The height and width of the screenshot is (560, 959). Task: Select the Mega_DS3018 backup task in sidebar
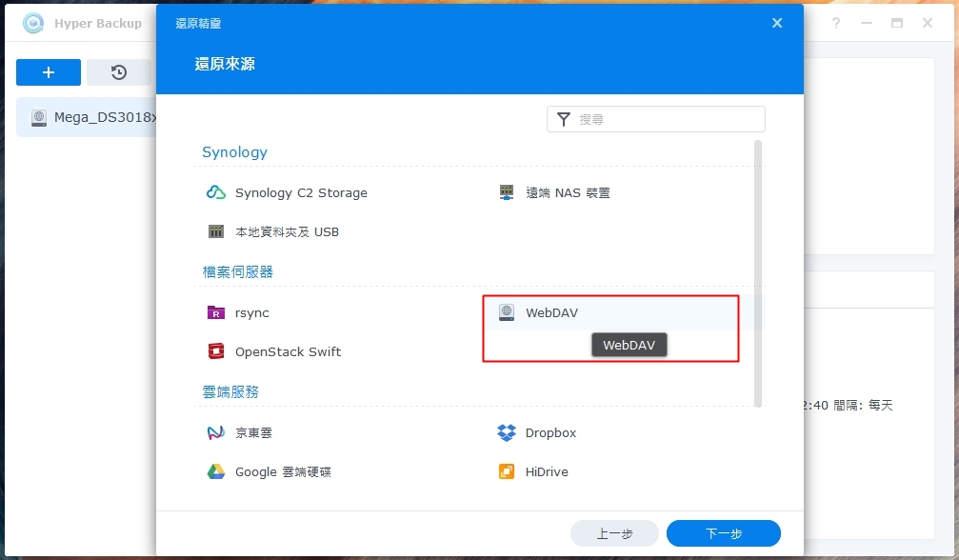click(87, 117)
